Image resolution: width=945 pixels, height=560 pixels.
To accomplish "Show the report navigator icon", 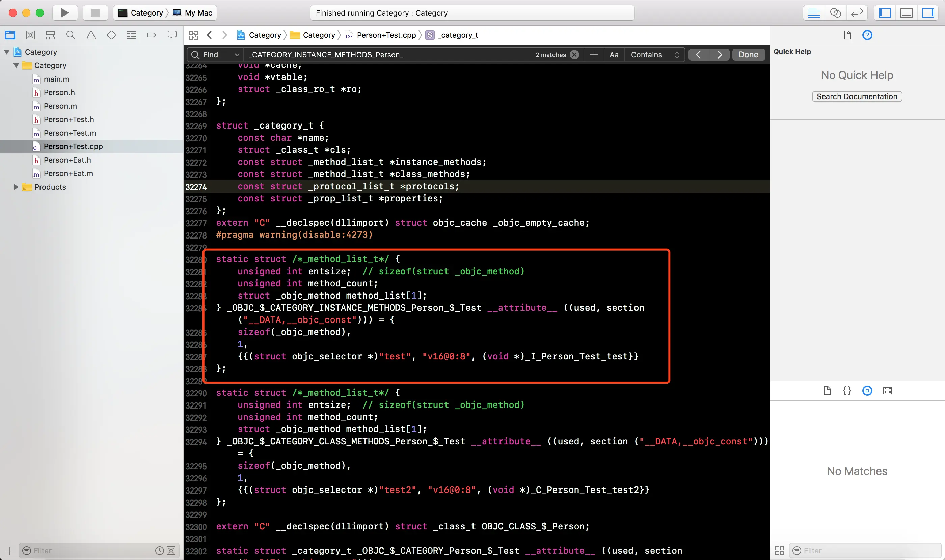I will tap(172, 35).
